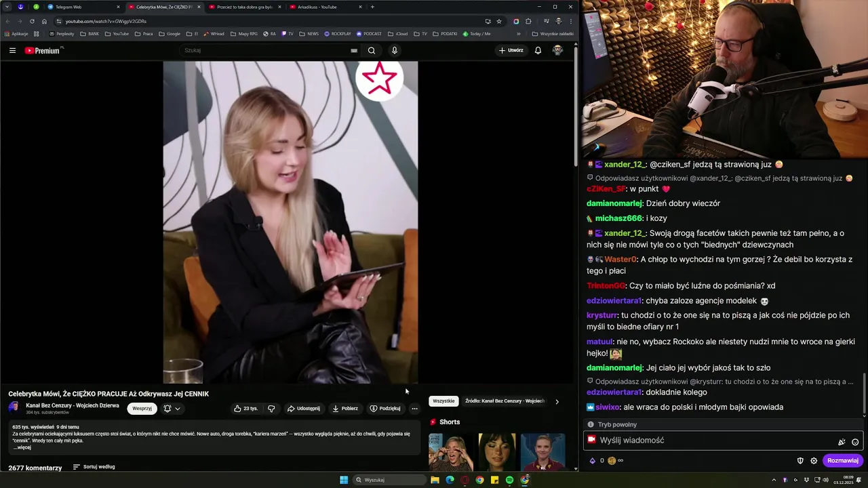Select the Wszystkie filter chip

(x=443, y=401)
